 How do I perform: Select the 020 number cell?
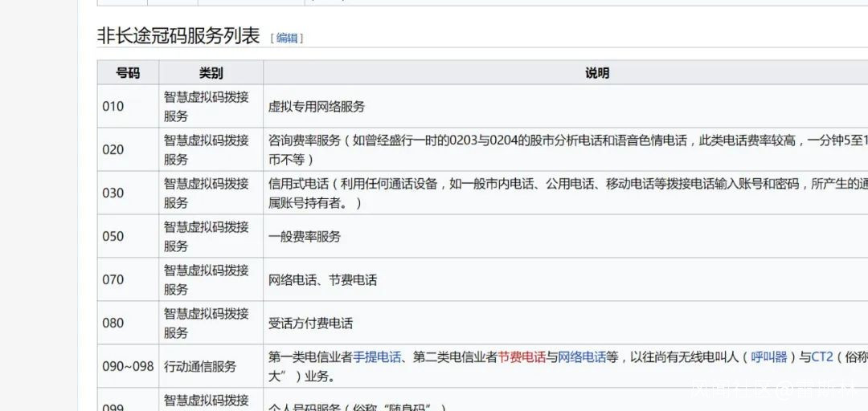[x=128, y=149]
